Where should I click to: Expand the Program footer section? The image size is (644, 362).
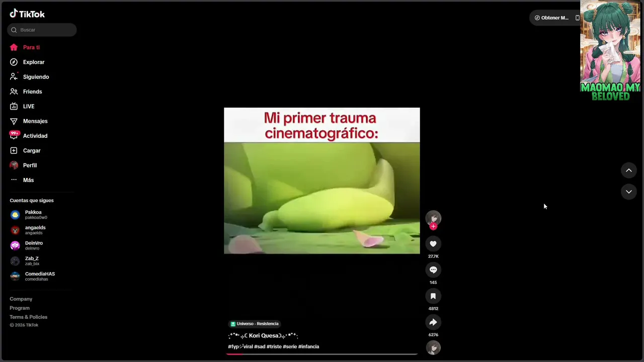coord(20,308)
